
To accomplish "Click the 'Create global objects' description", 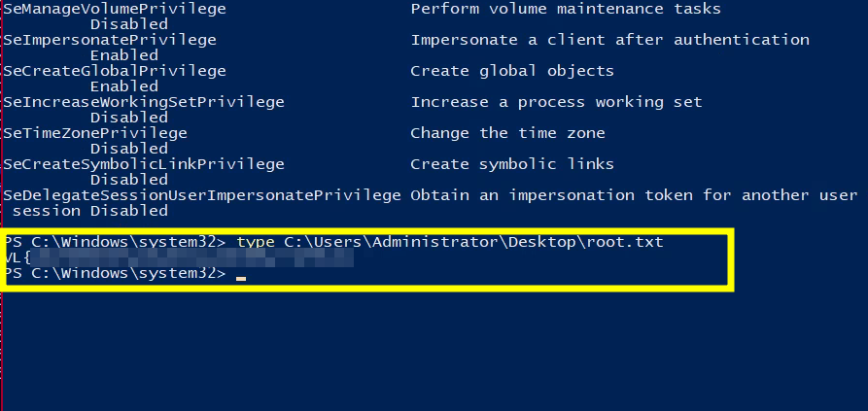I will tap(512, 71).
